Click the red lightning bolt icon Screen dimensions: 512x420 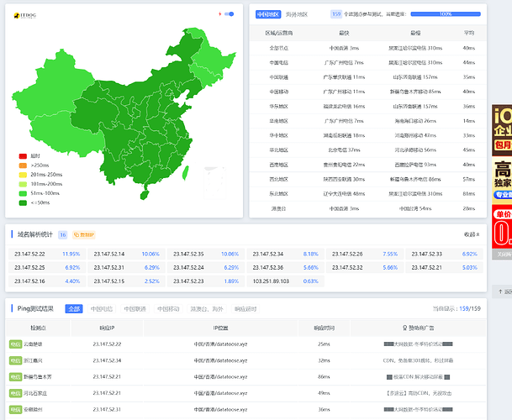click(219, 14)
